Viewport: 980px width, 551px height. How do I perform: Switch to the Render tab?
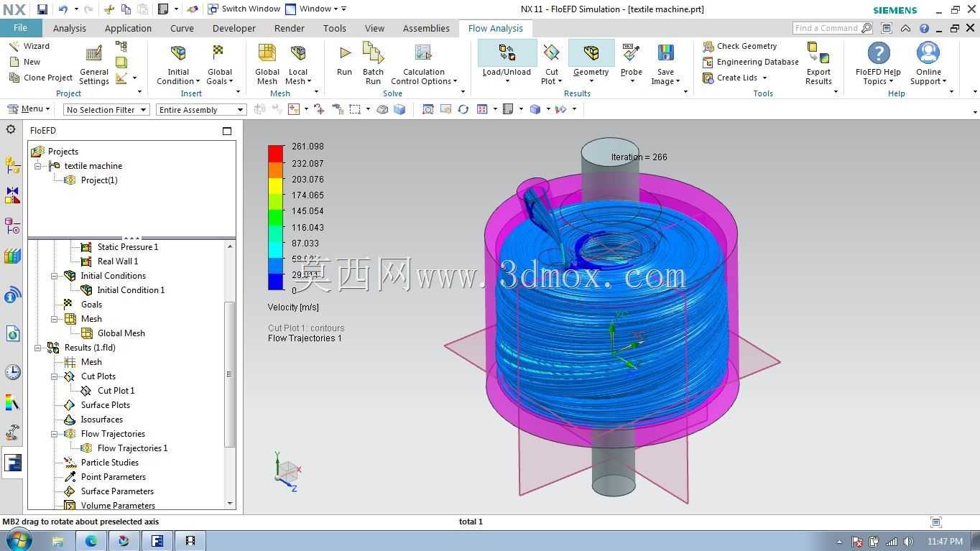click(290, 29)
